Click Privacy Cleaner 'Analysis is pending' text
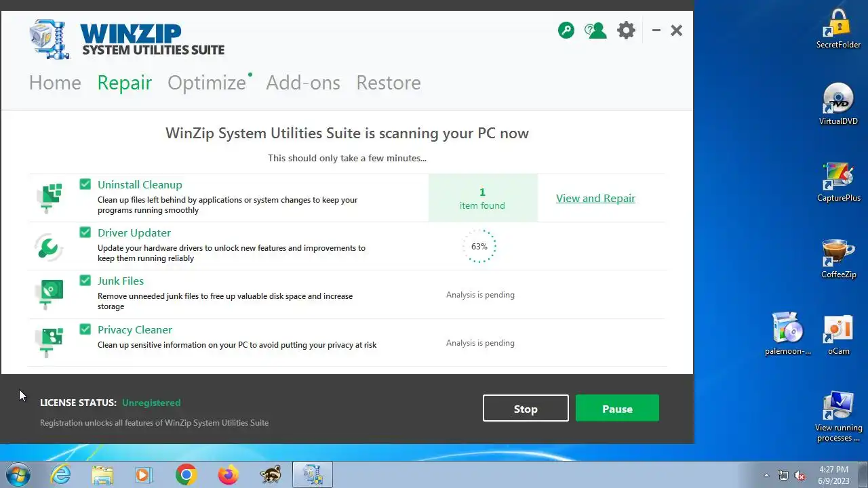The image size is (868, 488). 480,343
